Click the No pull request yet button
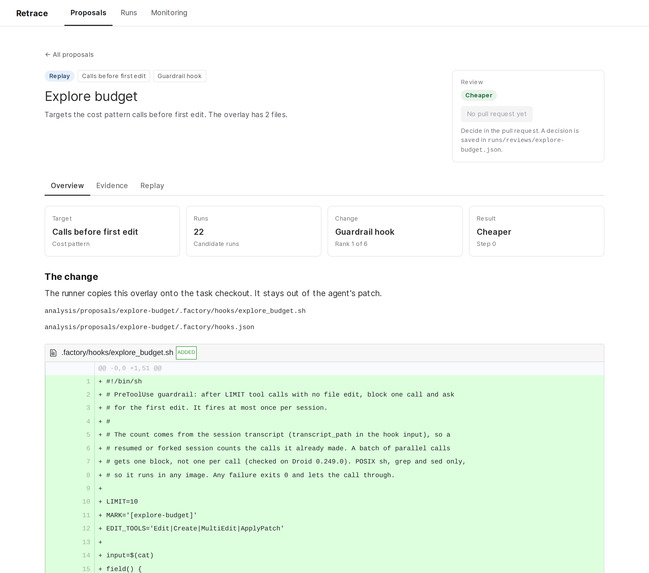 (x=496, y=114)
